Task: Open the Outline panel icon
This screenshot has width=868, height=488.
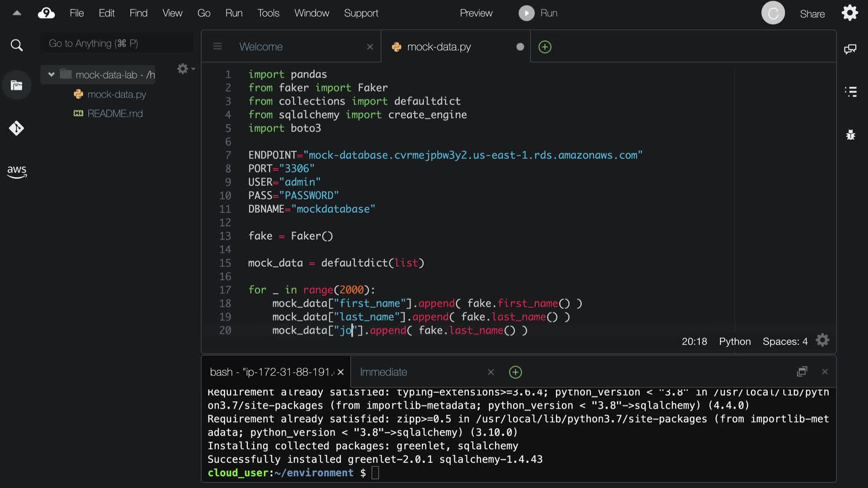Action: [850, 92]
